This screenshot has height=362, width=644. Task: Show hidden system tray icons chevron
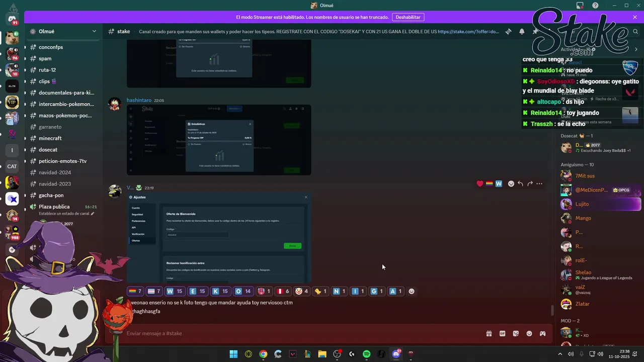click(560, 354)
